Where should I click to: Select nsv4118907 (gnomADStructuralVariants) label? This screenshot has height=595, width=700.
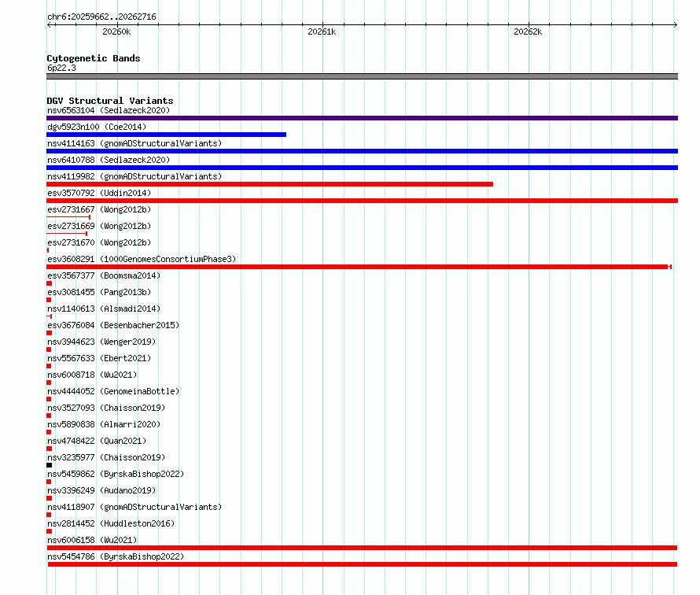pos(134,507)
